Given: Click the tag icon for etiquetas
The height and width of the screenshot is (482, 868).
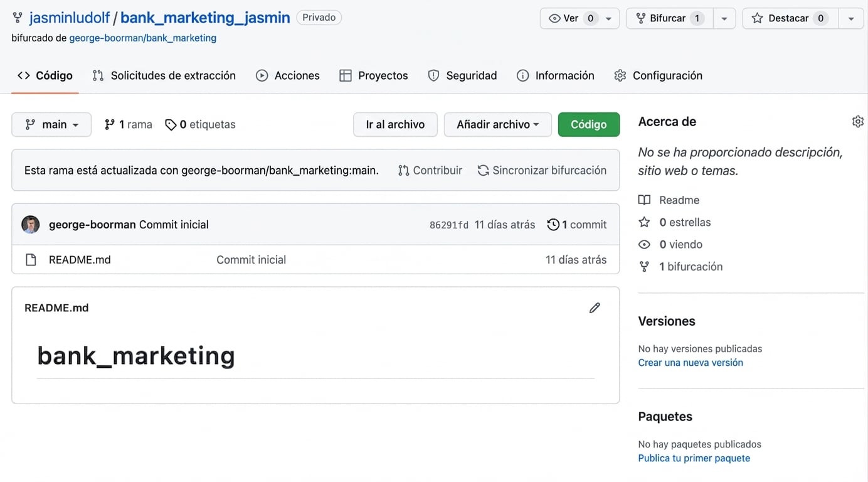Looking at the screenshot, I should coord(171,125).
